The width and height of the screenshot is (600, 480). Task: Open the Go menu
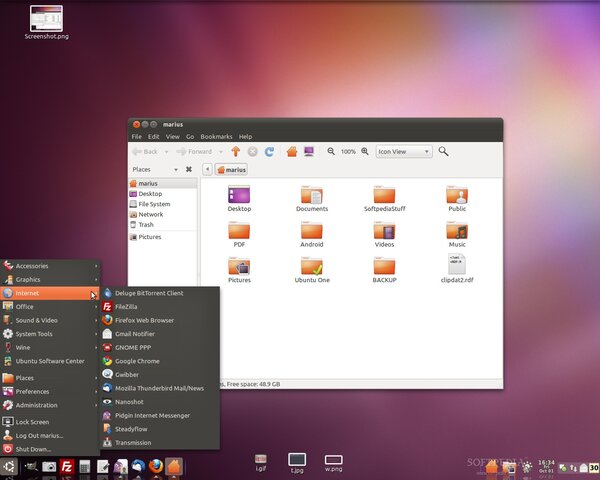pos(190,137)
